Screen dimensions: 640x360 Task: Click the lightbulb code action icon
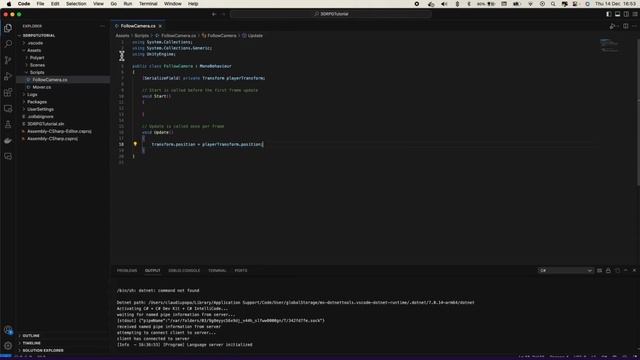click(x=135, y=144)
